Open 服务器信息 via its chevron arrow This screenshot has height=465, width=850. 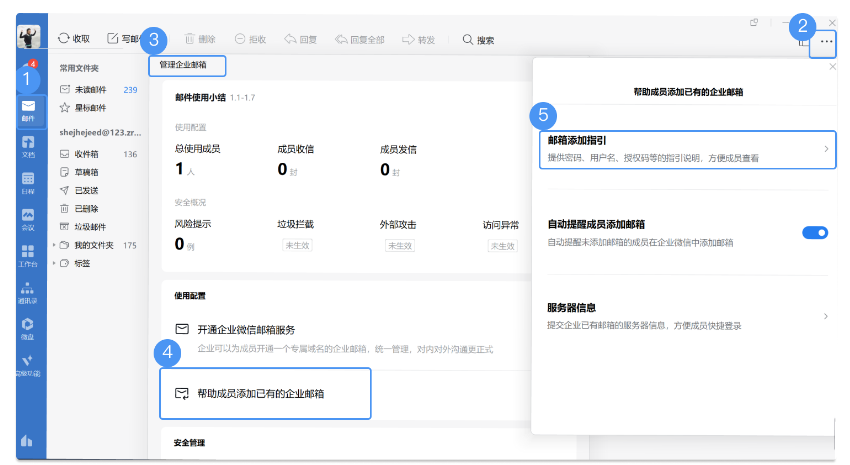[825, 316]
